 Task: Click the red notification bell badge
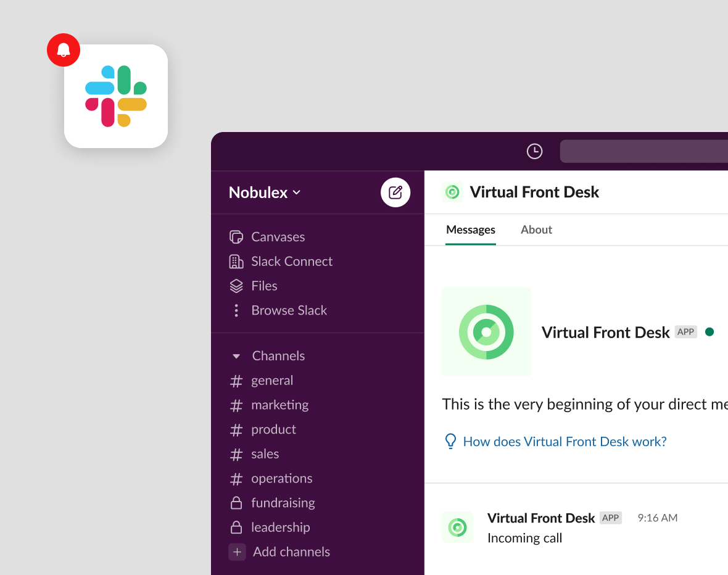point(64,50)
